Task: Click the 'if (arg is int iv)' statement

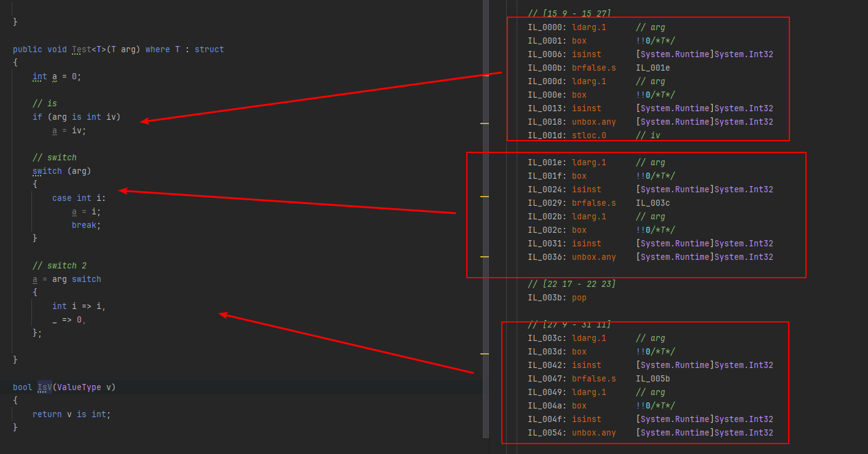Action: (x=77, y=117)
